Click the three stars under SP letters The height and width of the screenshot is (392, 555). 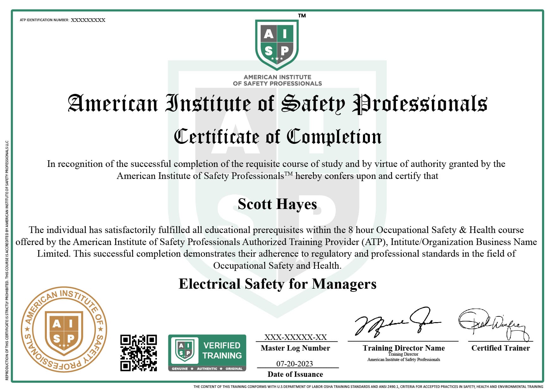point(277,58)
